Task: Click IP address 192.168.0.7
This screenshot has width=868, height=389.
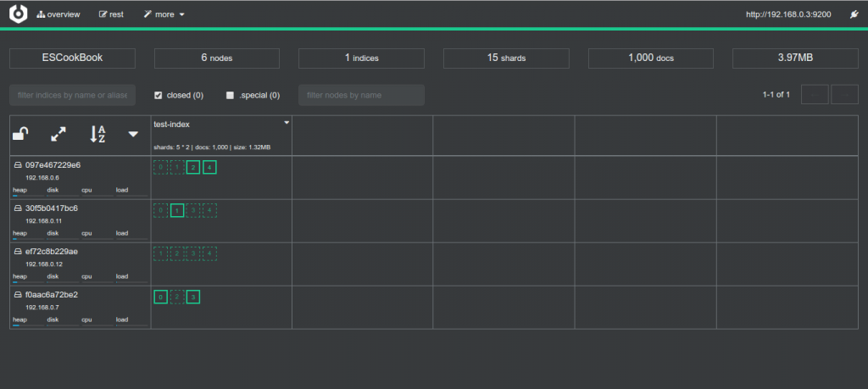Action: coord(42,307)
